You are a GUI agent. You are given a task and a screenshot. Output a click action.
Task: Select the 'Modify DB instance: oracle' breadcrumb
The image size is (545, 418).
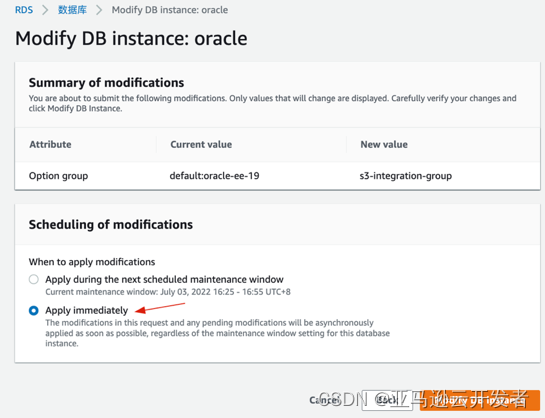click(x=170, y=10)
